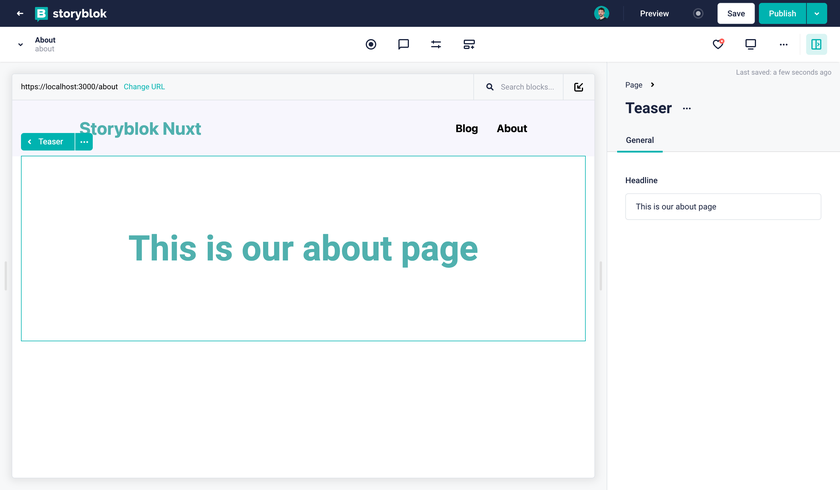Click the Teaser block back chevron

(29, 142)
